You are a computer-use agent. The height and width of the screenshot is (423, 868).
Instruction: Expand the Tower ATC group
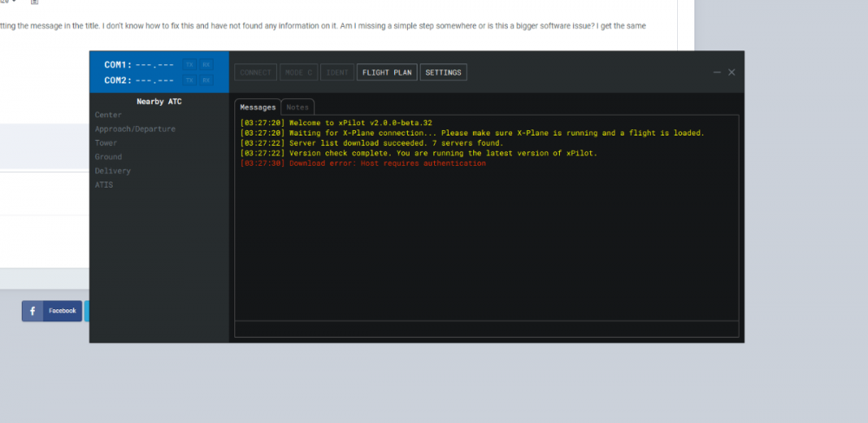point(106,142)
